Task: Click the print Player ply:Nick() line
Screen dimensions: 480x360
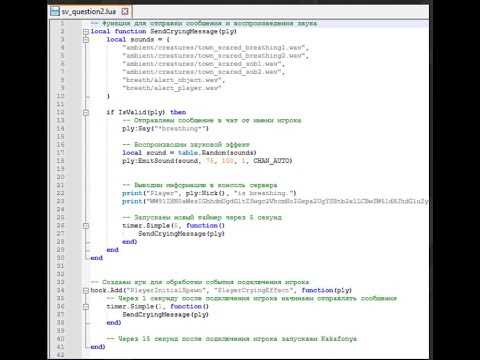Action: [209, 193]
